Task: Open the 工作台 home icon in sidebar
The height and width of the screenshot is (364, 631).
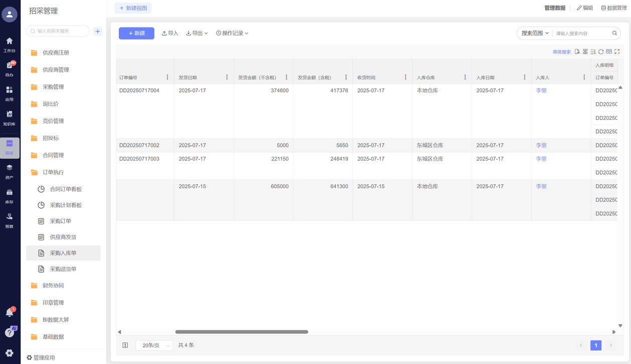Action: pyautogui.click(x=9, y=44)
